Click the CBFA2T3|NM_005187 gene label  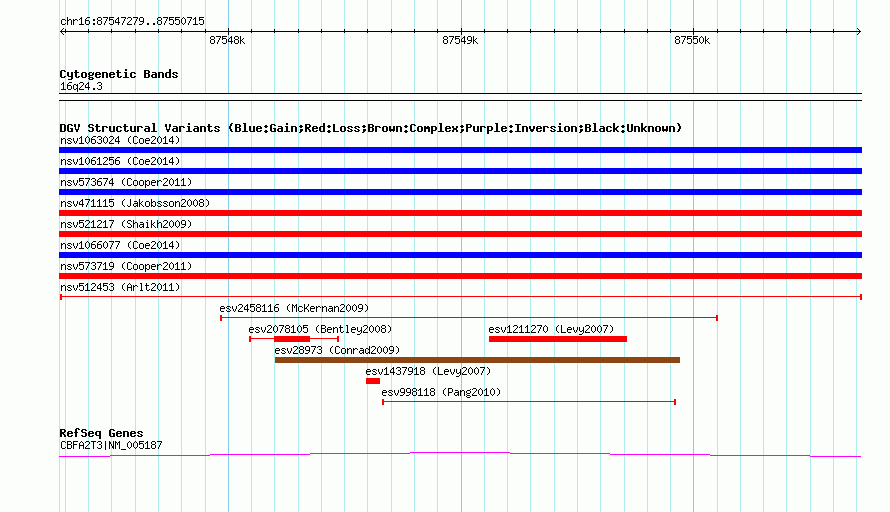pyautogui.click(x=111, y=446)
